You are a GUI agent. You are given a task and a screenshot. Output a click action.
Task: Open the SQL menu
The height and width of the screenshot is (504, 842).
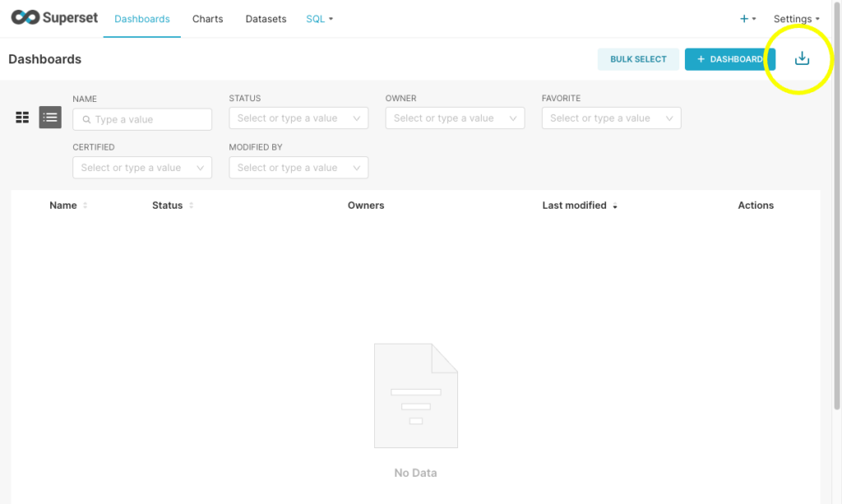tap(319, 19)
